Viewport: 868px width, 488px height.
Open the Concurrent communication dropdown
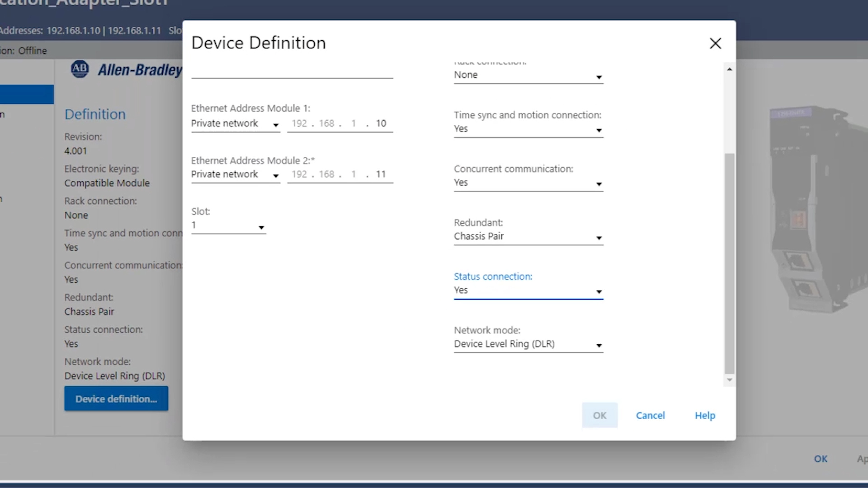click(x=528, y=183)
